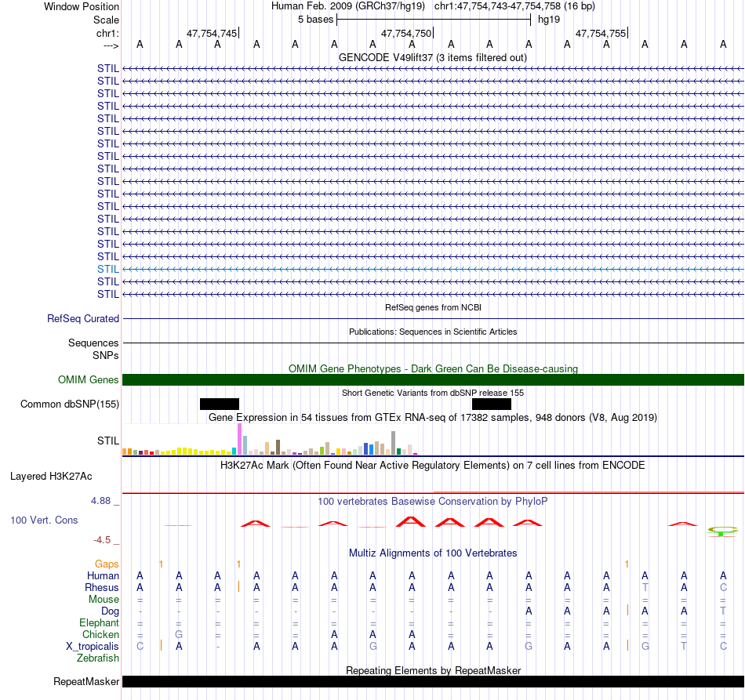Open the H3K27Ac Mark ENCODE track title
The height and width of the screenshot is (700, 745).
(432, 465)
